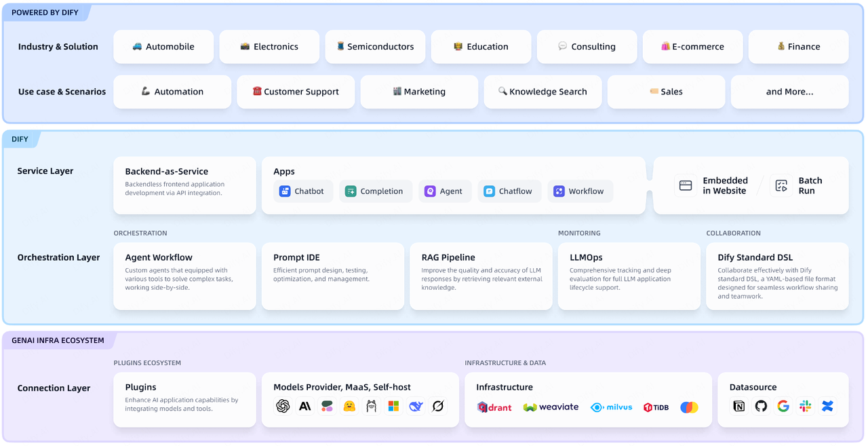Click the 'INFRASTRUCTURE & DATA' heading

pyautogui.click(x=505, y=363)
